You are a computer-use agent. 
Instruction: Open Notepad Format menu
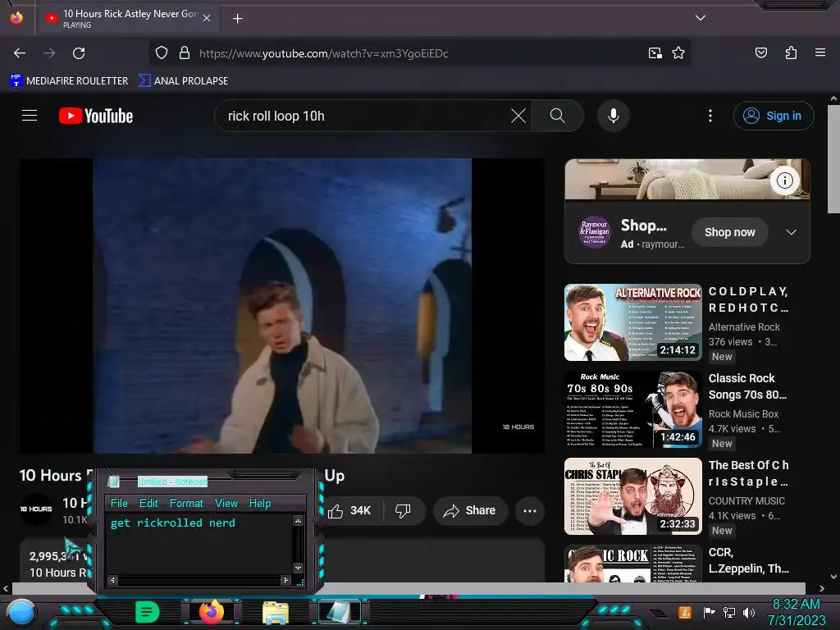click(186, 503)
